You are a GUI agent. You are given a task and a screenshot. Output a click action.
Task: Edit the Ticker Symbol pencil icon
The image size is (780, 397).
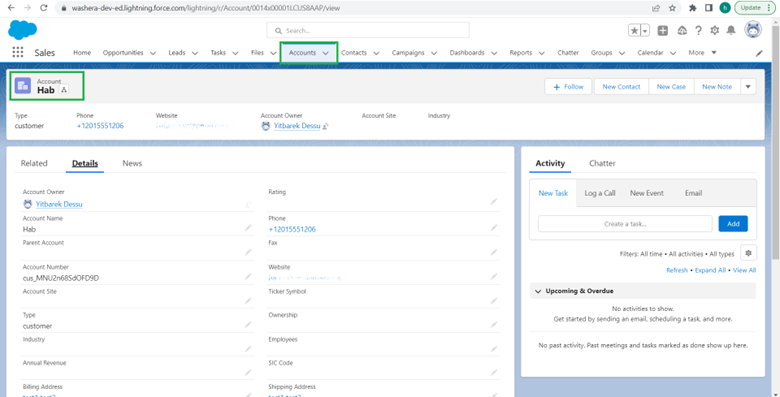493,300
